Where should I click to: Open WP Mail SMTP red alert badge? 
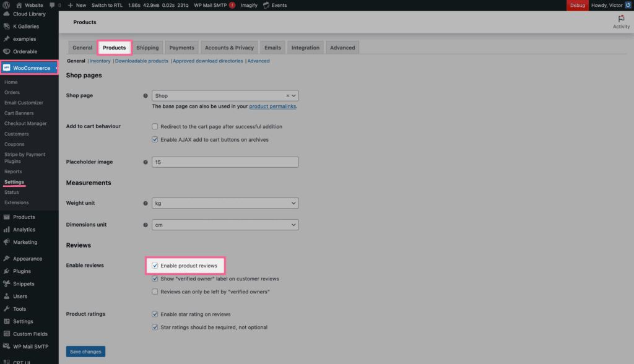232,5
